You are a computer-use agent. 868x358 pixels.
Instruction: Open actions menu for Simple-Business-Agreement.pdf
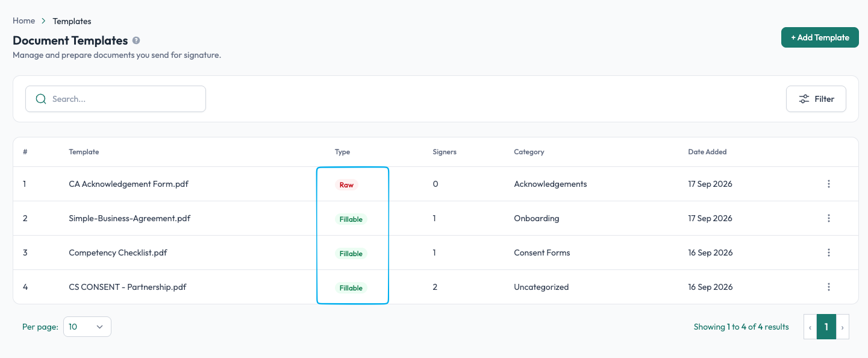(x=829, y=218)
